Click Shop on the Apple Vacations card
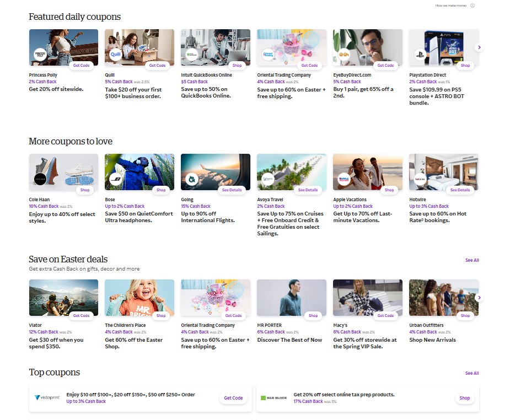This screenshot has height=420, width=515. [x=389, y=190]
